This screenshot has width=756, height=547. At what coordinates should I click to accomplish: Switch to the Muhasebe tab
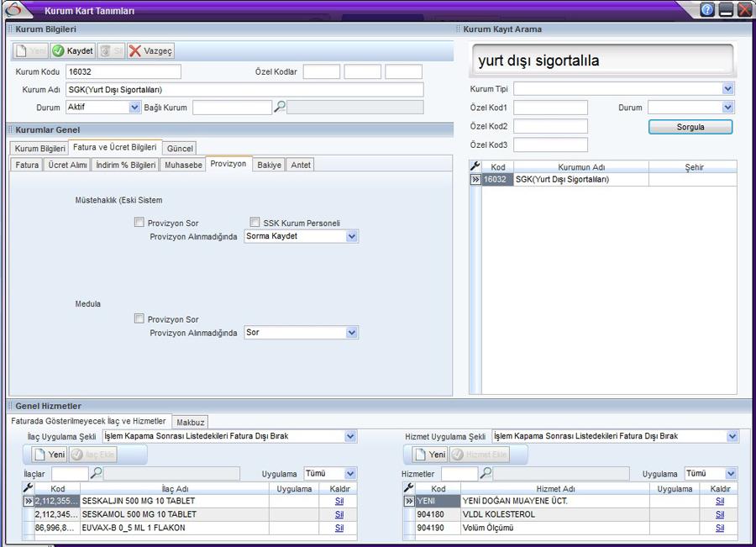(x=183, y=165)
